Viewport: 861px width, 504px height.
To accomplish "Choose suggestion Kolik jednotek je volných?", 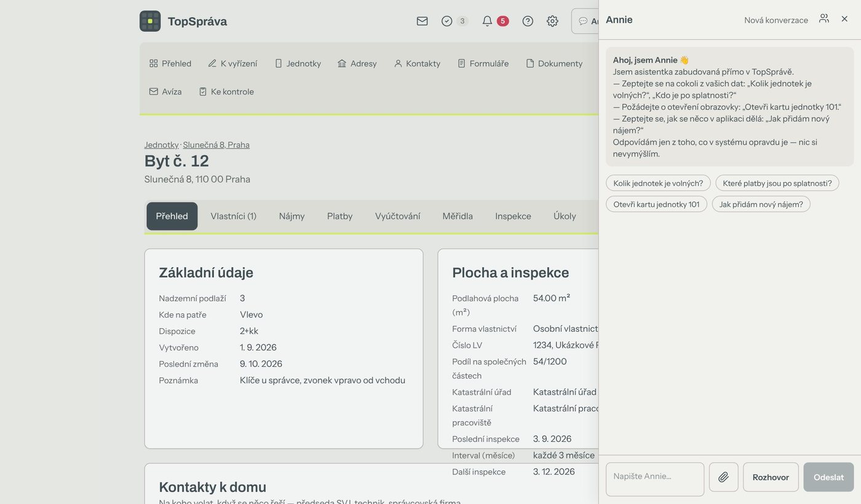I will (x=658, y=183).
